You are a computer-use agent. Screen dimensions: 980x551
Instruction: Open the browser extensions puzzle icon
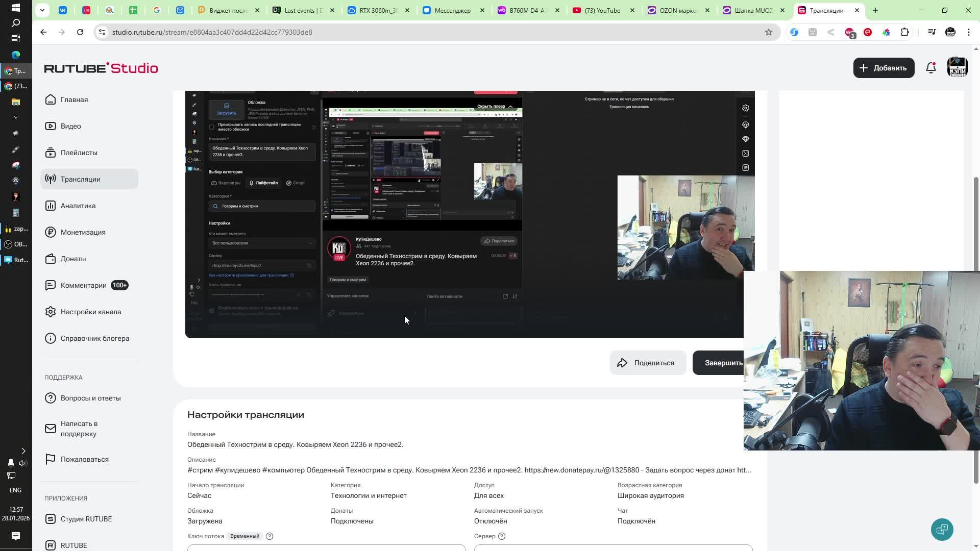pos(904,32)
